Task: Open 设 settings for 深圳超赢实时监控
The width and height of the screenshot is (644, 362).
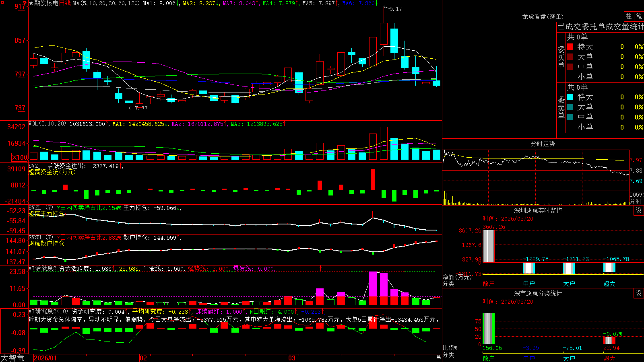Action: tap(639, 210)
